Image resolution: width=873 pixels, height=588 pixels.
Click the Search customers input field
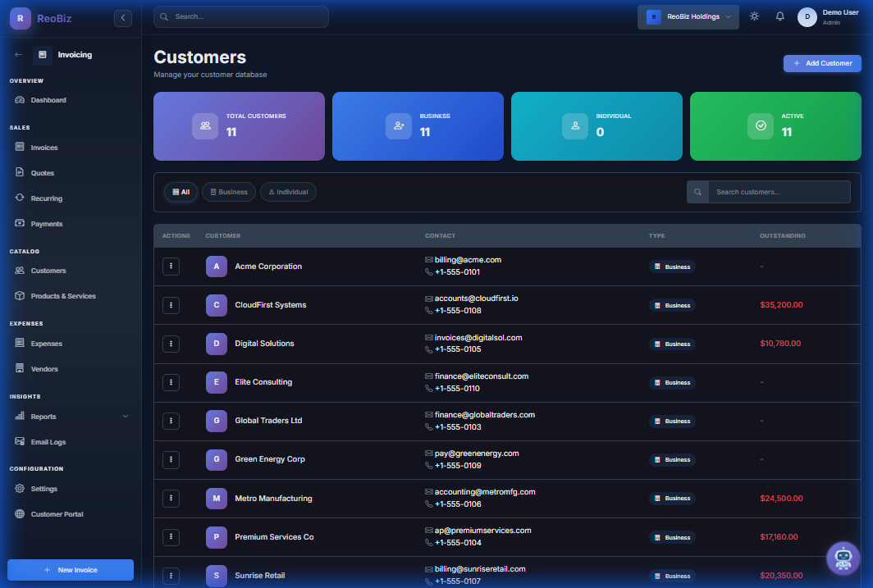(779, 191)
